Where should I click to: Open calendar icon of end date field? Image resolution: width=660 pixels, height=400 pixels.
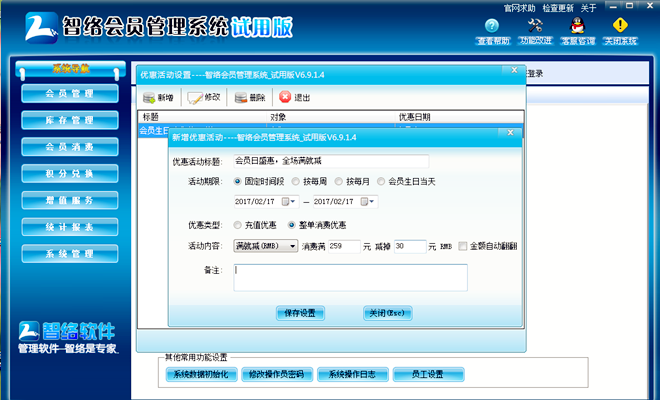tap(365, 202)
